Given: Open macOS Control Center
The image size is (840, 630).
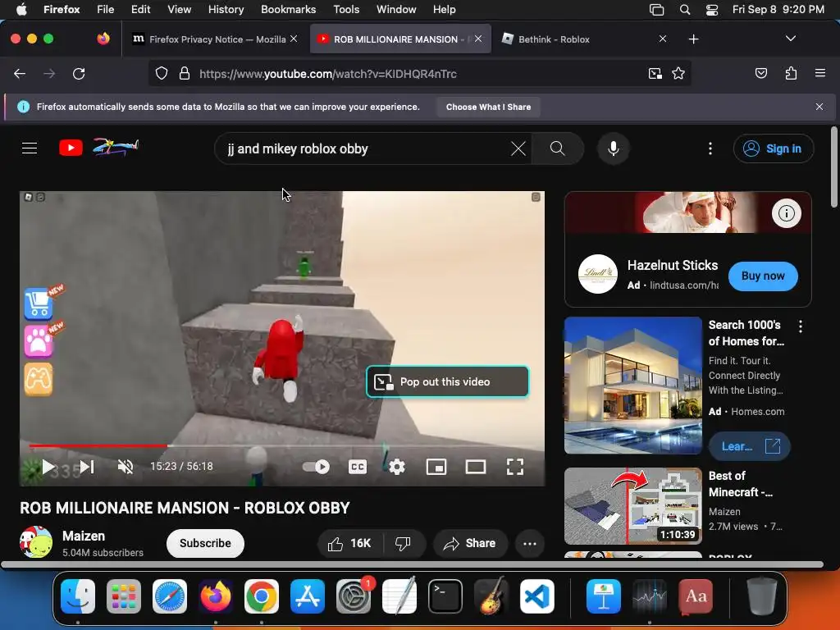Looking at the screenshot, I should [711, 9].
